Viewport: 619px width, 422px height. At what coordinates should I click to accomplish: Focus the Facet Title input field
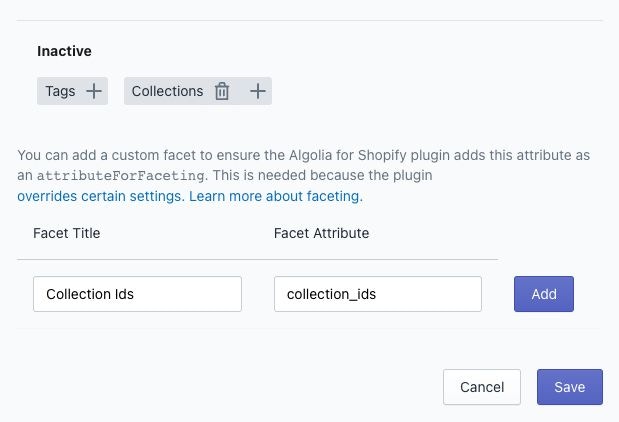click(x=137, y=294)
